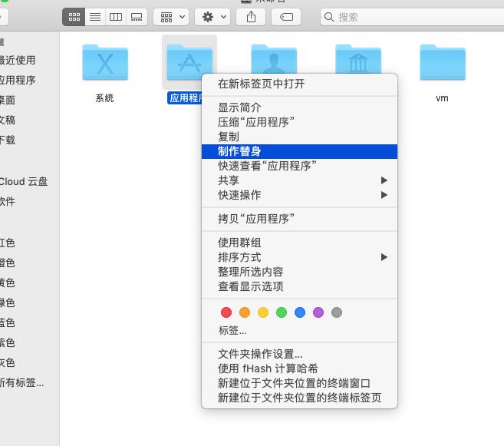Select the 应用程序 folder icon
This screenshot has height=446, width=504.
tap(189, 62)
